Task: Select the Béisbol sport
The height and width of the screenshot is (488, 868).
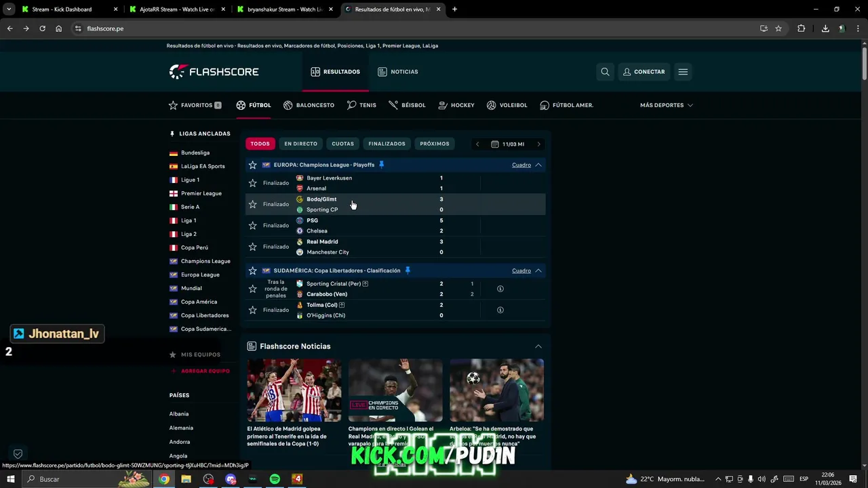Action: pos(407,105)
